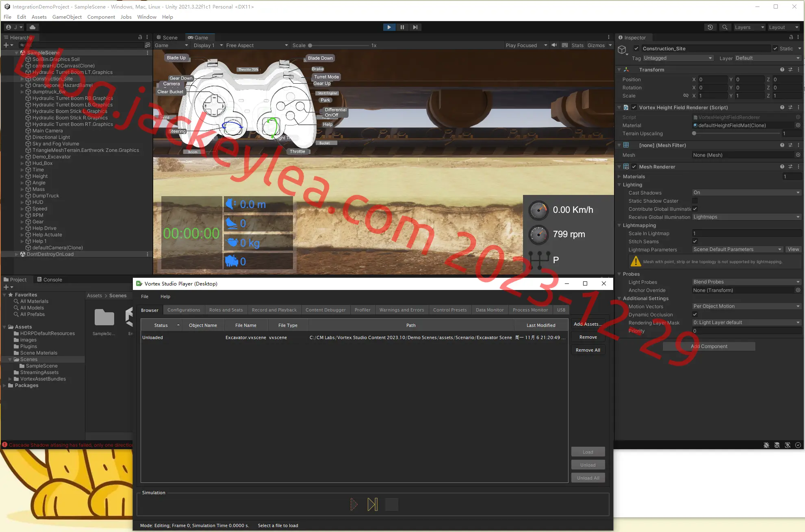Screen dimensions: 805x532
Task: Click the Vortex simulation step icon
Action: click(373, 504)
